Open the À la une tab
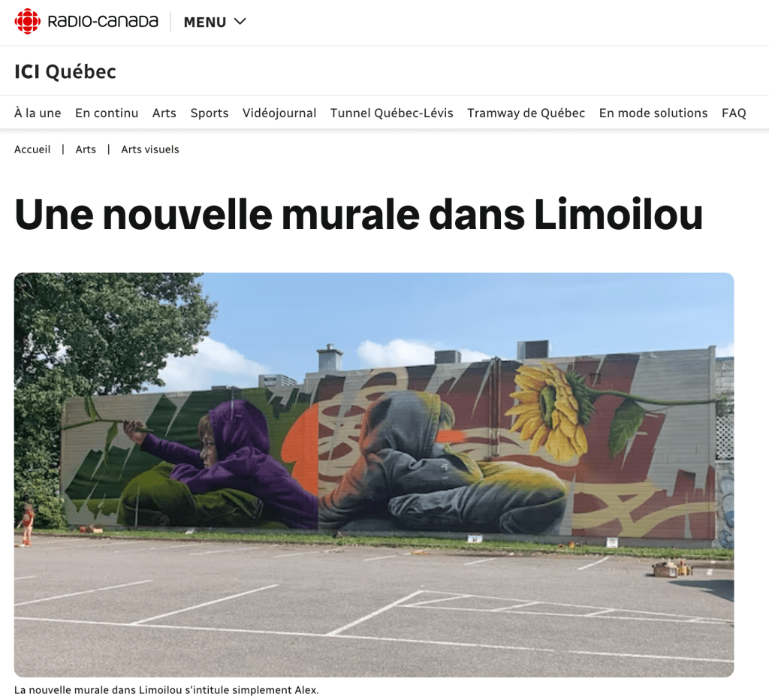Viewport: 769px width, 700px height. [x=38, y=113]
